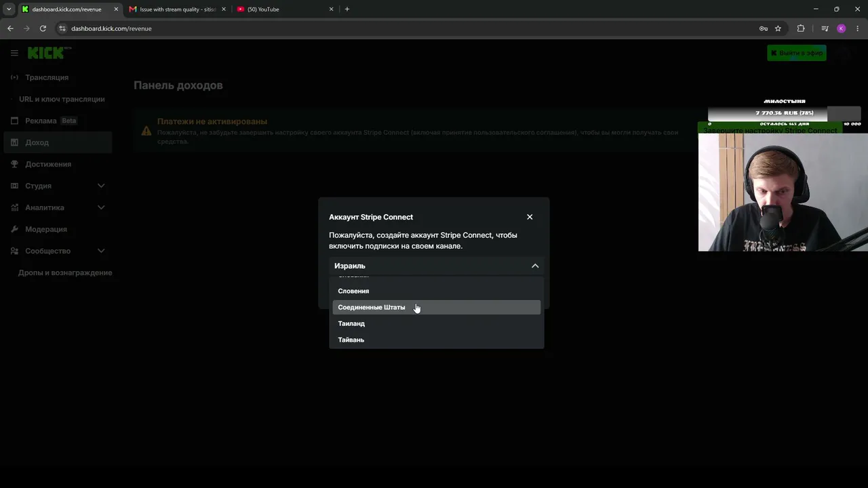Viewport: 868px width, 488px height.
Task: Click the Реклама icon in sidebar
Action: [x=15, y=121]
